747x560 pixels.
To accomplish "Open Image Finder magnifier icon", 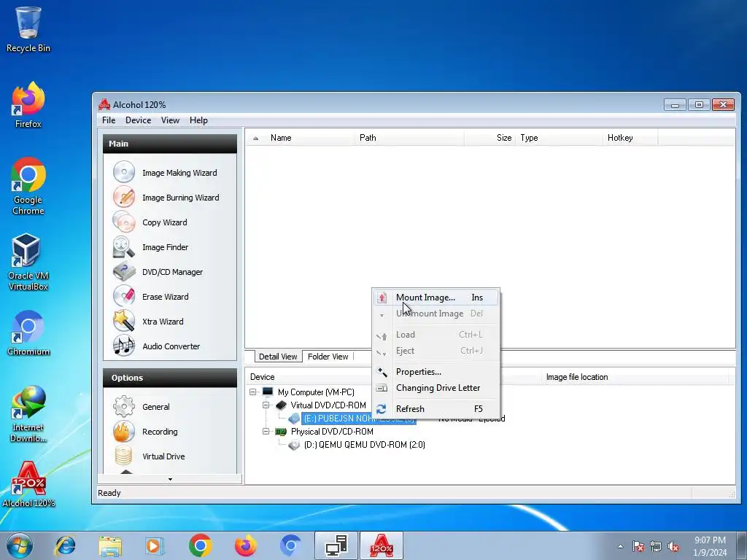I will pyautogui.click(x=124, y=246).
